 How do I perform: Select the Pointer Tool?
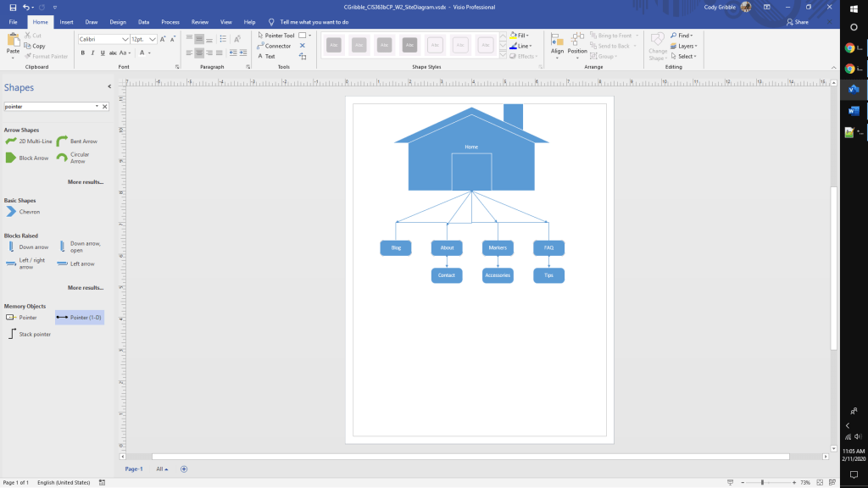[275, 36]
